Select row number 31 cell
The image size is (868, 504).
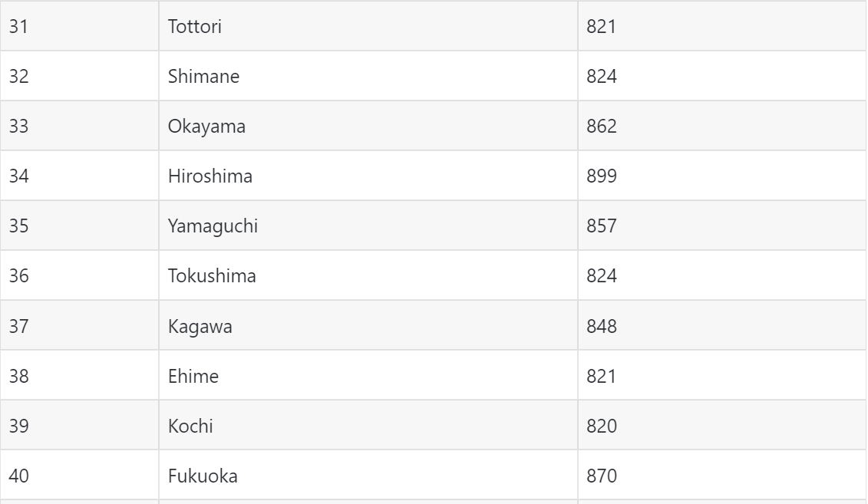pos(79,26)
